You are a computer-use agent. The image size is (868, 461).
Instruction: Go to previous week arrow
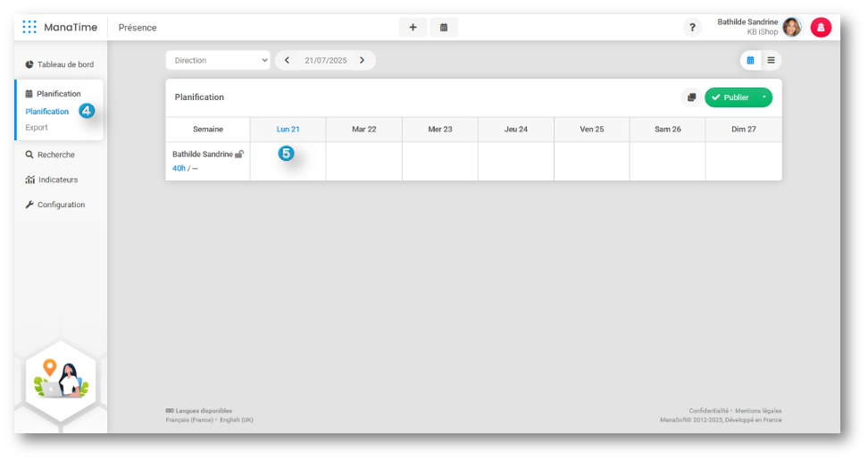(x=287, y=61)
